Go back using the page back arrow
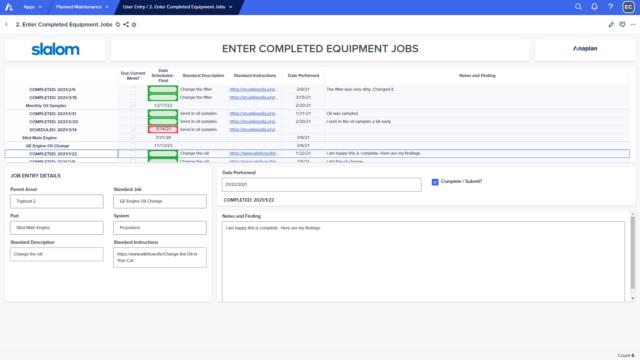This screenshot has width=640, height=360. pos(7,24)
